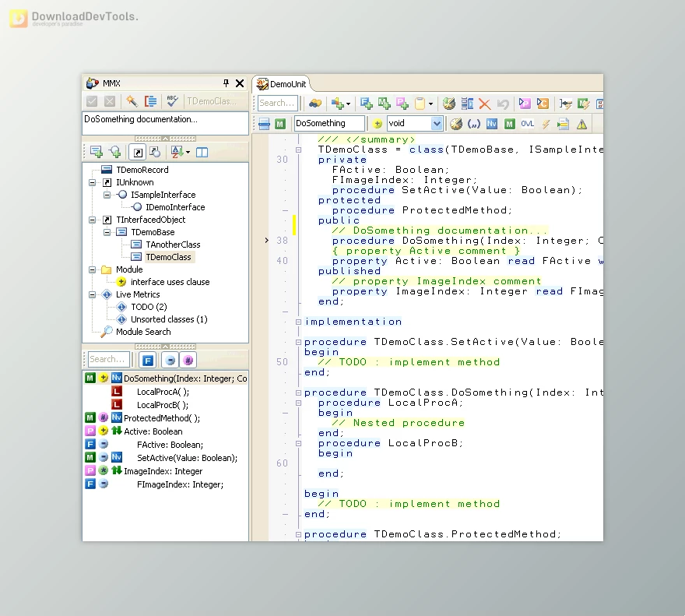Click the ABC spell check icon
The image size is (685, 616).
[172, 101]
